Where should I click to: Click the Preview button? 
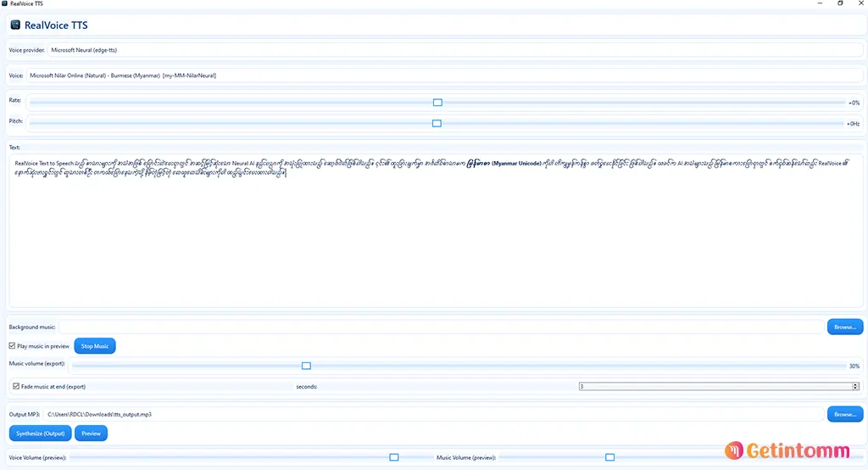[92, 434]
